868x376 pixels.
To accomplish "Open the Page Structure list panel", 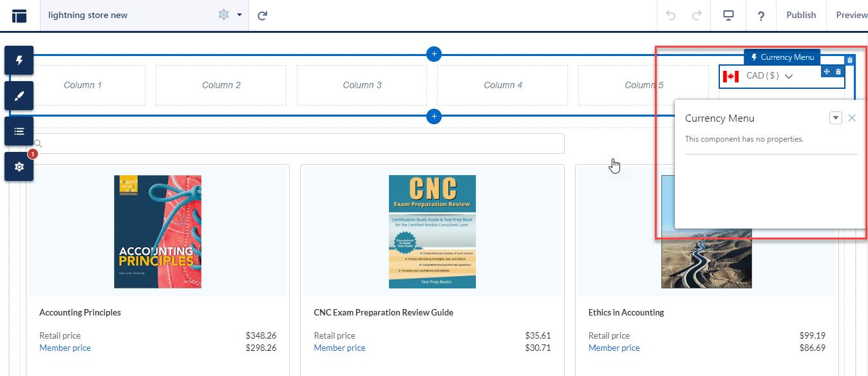I will (x=19, y=131).
